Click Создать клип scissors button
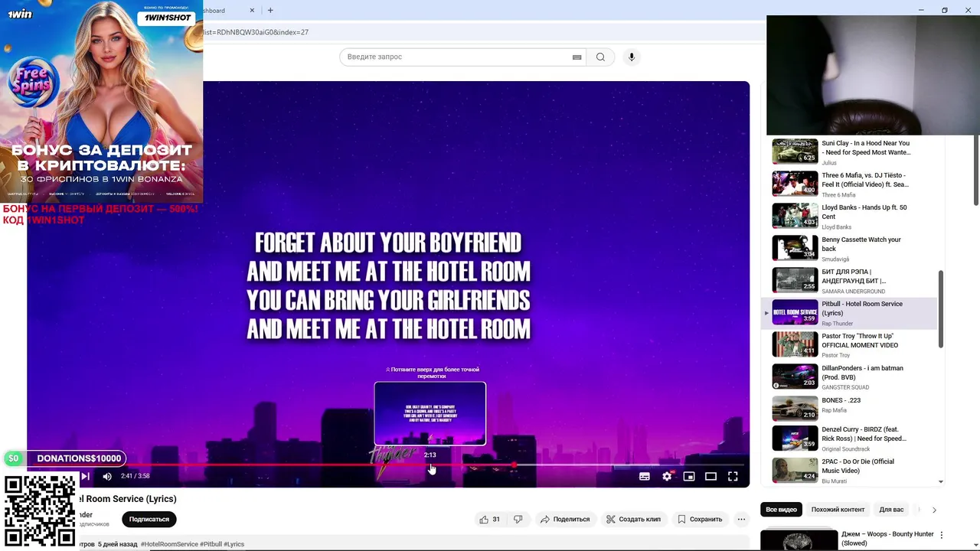 [633, 519]
